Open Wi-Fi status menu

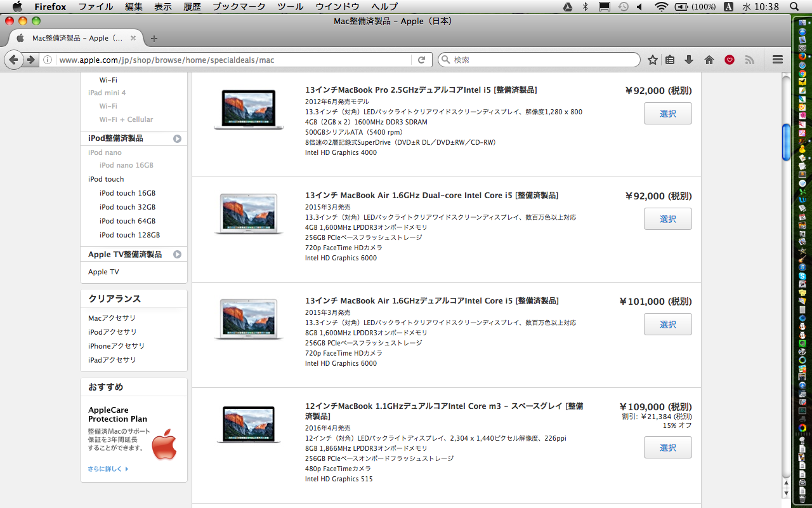(662, 7)
